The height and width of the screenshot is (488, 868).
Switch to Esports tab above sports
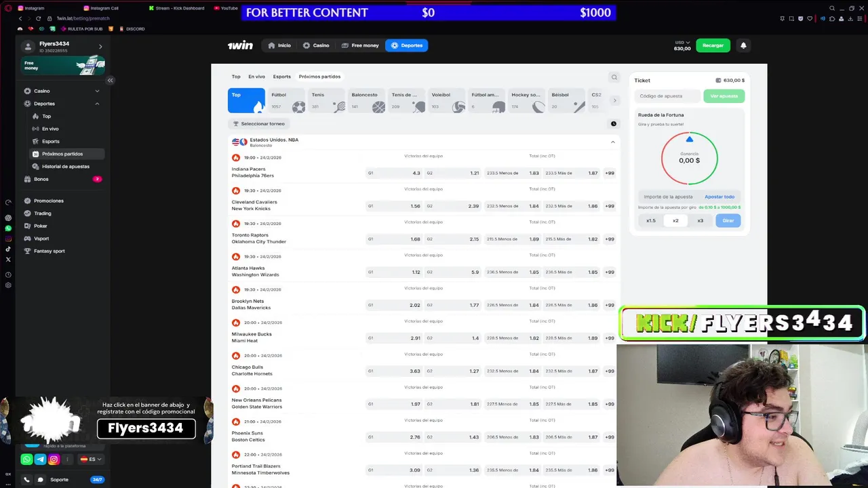tap(281, 77)
